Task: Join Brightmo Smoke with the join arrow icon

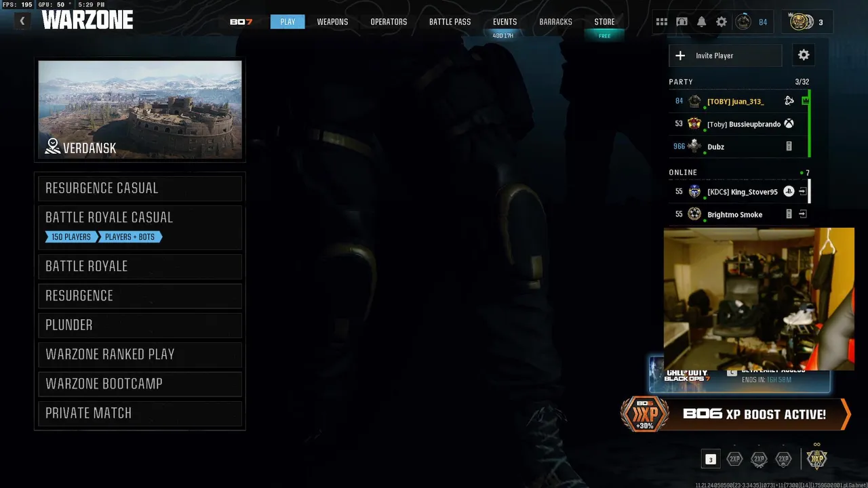Action: pyautogui.click(x=803, y=214)
